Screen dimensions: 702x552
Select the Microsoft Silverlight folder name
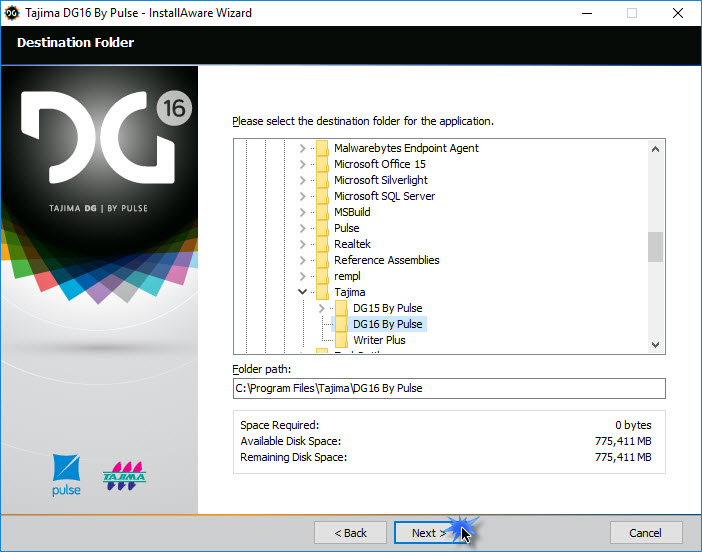tap(381, 180)
